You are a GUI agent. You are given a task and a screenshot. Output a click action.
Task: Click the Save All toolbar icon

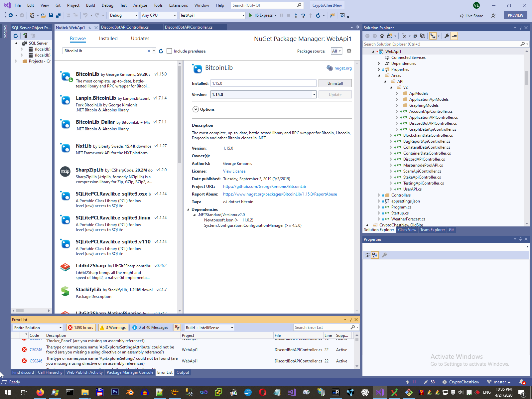coord(58,15)
